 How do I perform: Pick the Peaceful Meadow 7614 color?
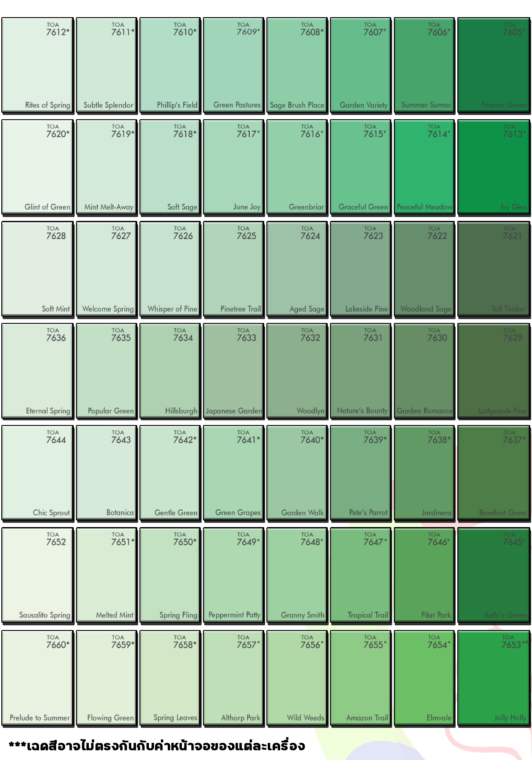pos(424,167)
